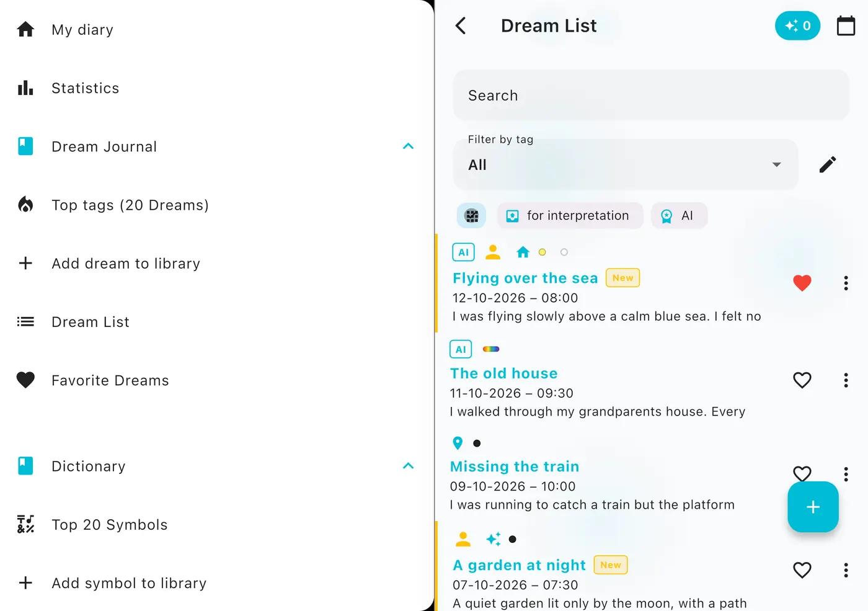Unfavorite Flying over the sea dream

point(802,283)
